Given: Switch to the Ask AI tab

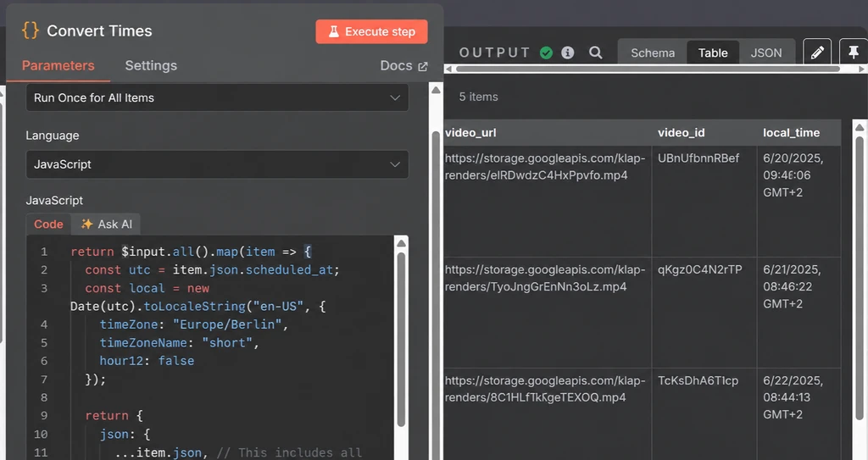Looking at the screenshot, I should 106,224.
